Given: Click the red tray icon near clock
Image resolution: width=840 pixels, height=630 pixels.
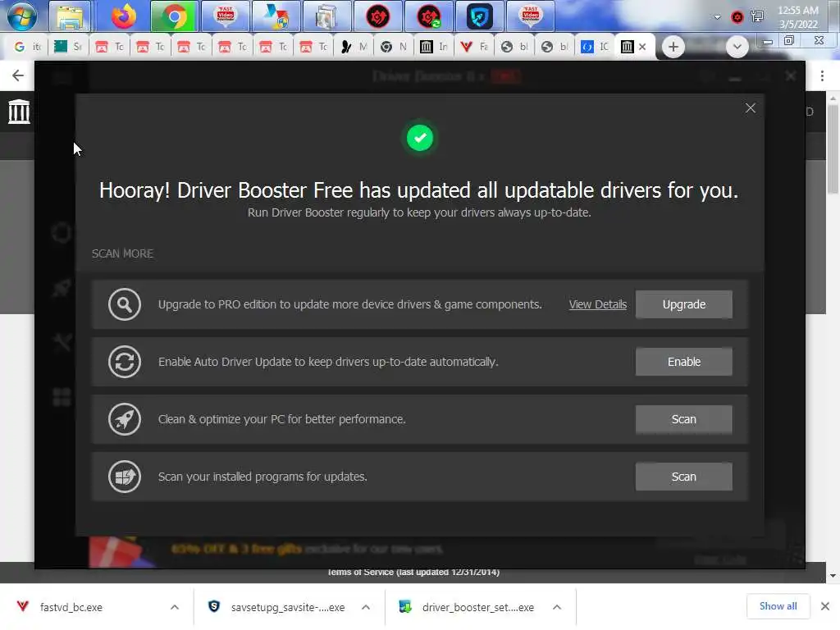Looking at the screenshot, I should pyautogui.click(x=737, y=17).
